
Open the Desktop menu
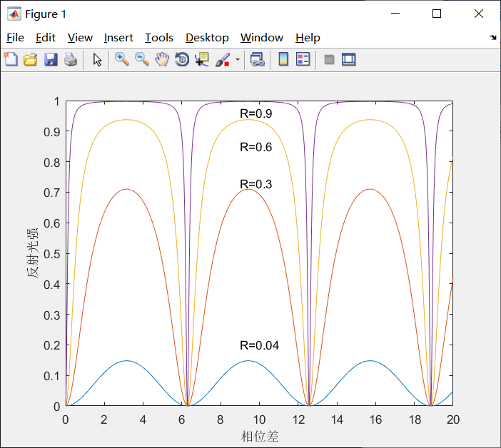point(207,38)
